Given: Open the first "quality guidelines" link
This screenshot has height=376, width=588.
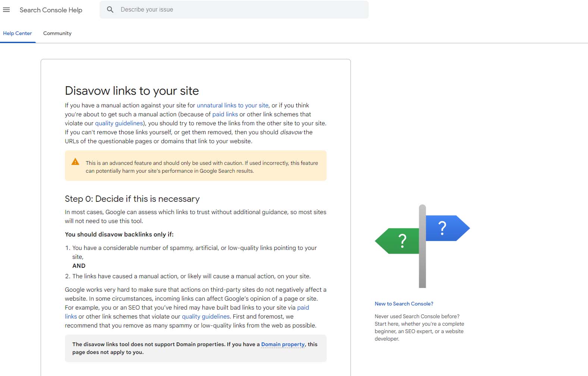Looking at the screenshot, I should [x=119, y=123].
